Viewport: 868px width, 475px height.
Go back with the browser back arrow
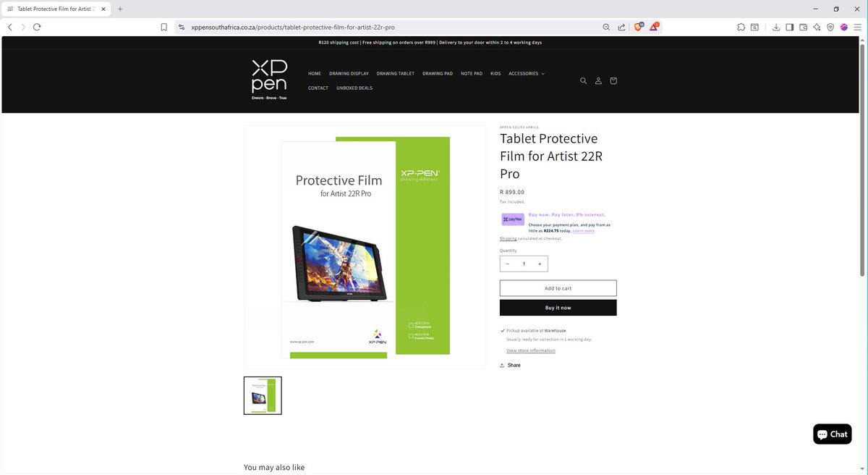point(9,27)
